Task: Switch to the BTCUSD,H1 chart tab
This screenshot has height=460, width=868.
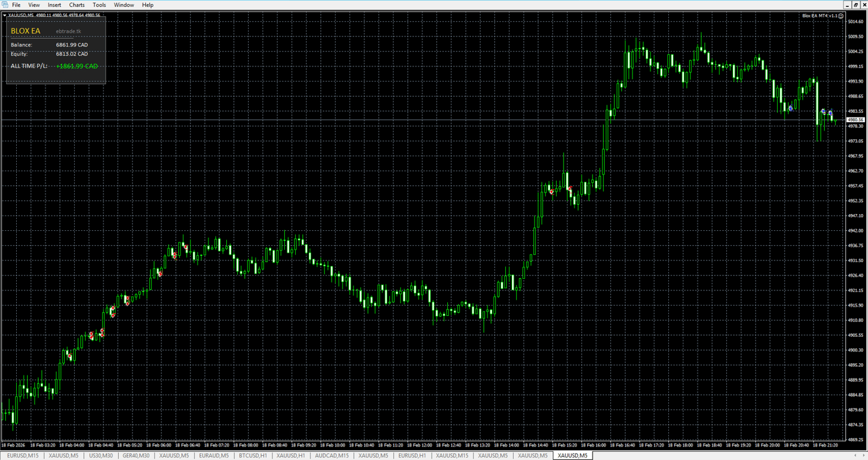Action: coord(253,456)
